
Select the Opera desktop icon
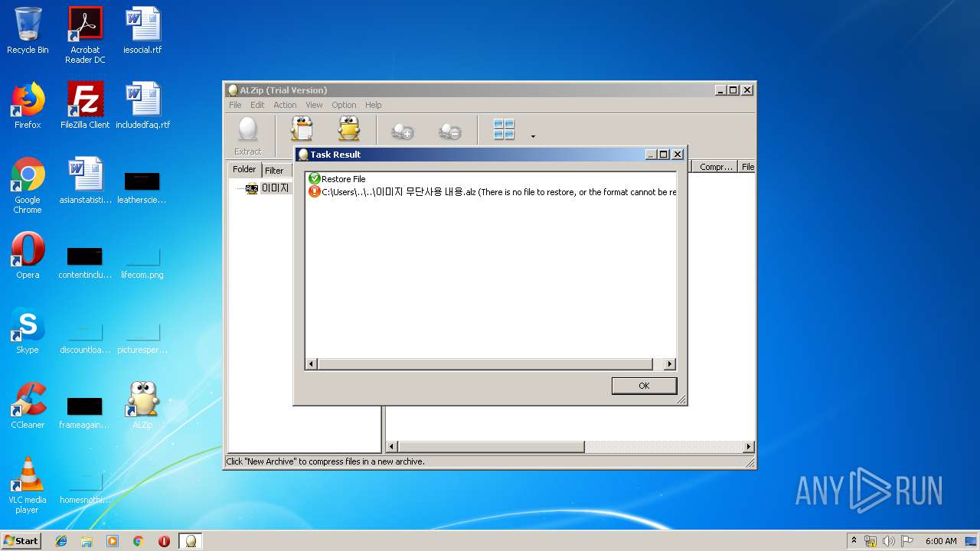point(28,256)
